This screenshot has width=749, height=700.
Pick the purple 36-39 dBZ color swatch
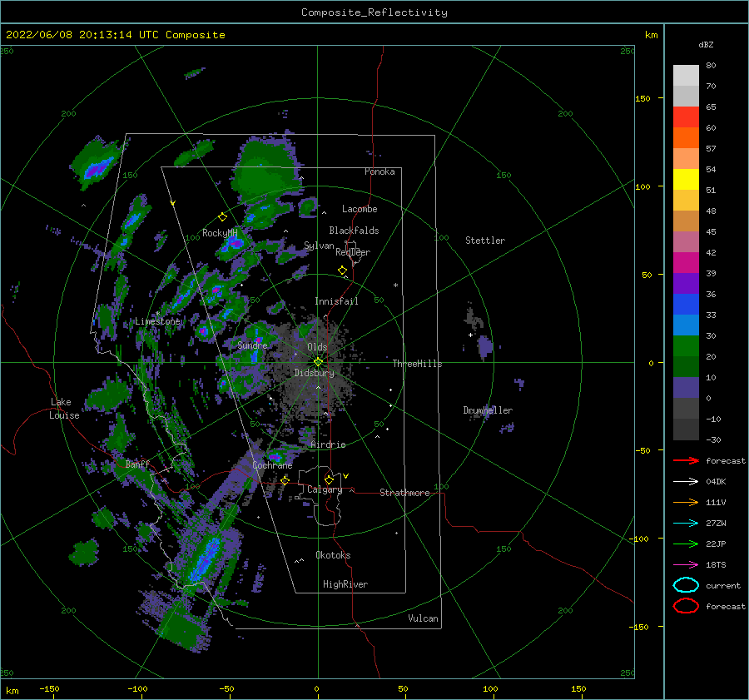click(x=686, y=283)
